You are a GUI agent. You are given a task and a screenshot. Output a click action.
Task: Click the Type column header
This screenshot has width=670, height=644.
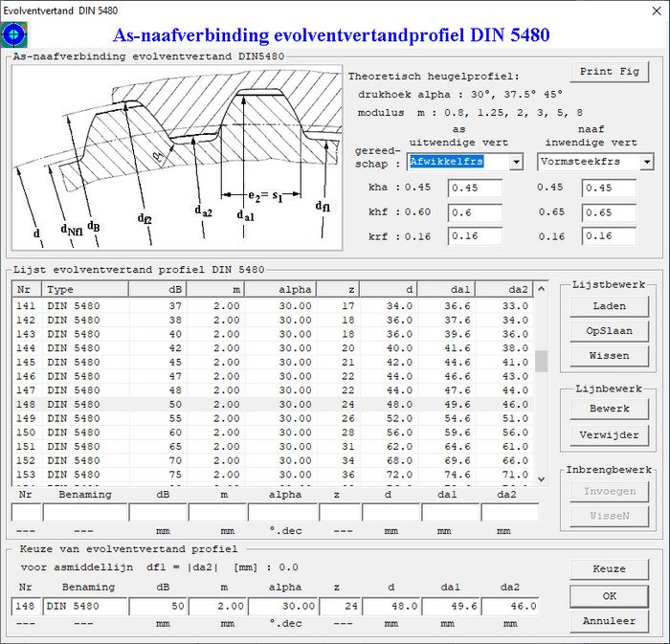point(85,290)
